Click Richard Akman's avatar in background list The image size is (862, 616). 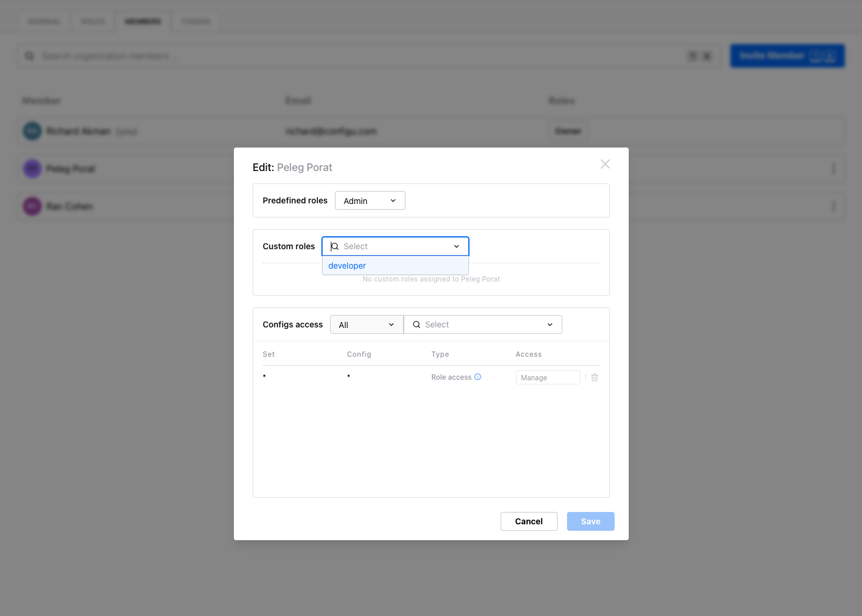click(32, 131)
